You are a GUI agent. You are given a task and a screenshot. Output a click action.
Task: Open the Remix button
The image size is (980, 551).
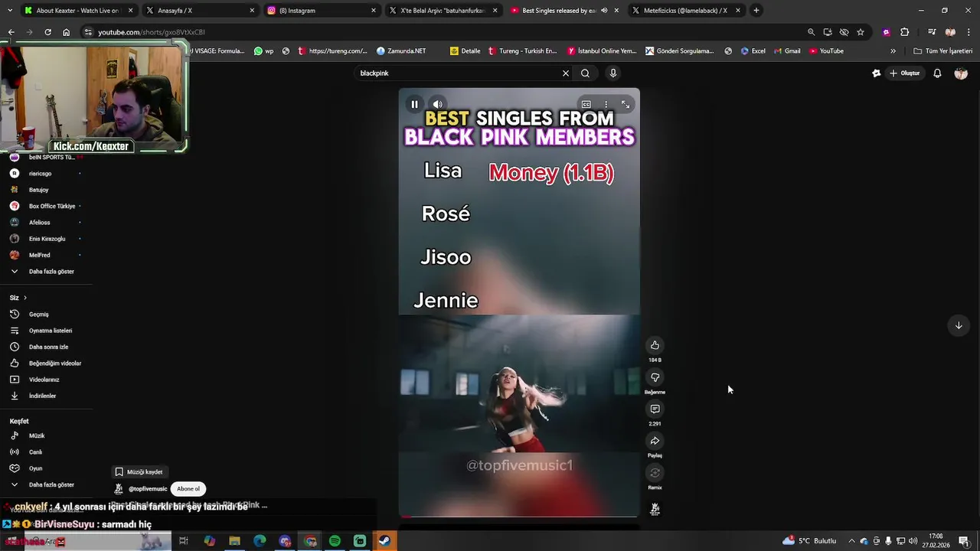pos(655,473)
